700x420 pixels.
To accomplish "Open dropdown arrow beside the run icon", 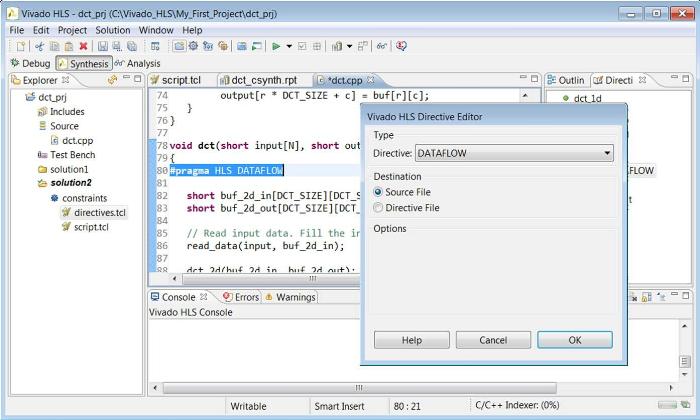I will tap(289, 46).
